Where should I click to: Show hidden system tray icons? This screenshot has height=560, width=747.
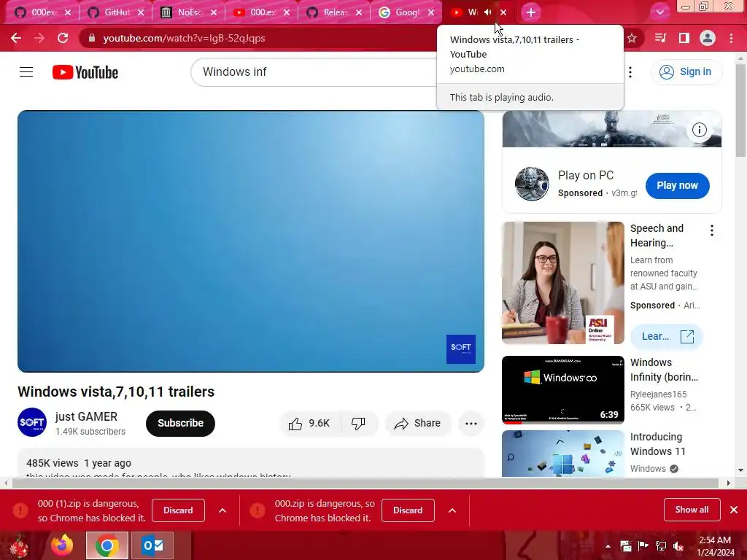pyautogui.click(x=608, y=546)
